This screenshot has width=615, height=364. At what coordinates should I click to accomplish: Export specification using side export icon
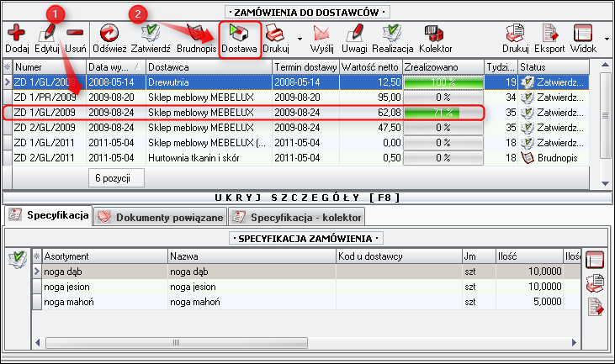[596, 306]
